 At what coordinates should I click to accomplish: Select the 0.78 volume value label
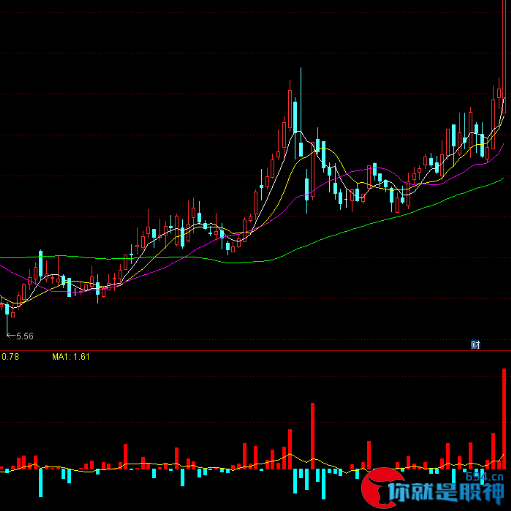pyautogui.click(x=10, y=357)
